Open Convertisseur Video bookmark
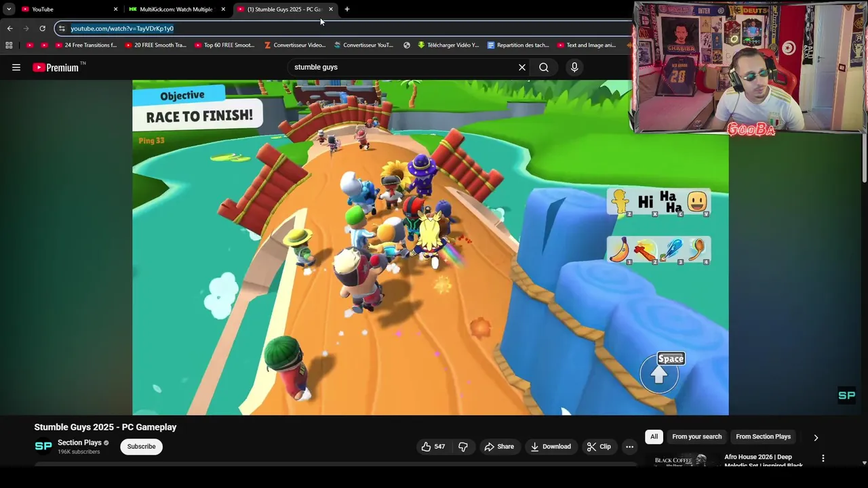This screenshot has height=488, width=868. pyautogui.click(x=295, y=45)
